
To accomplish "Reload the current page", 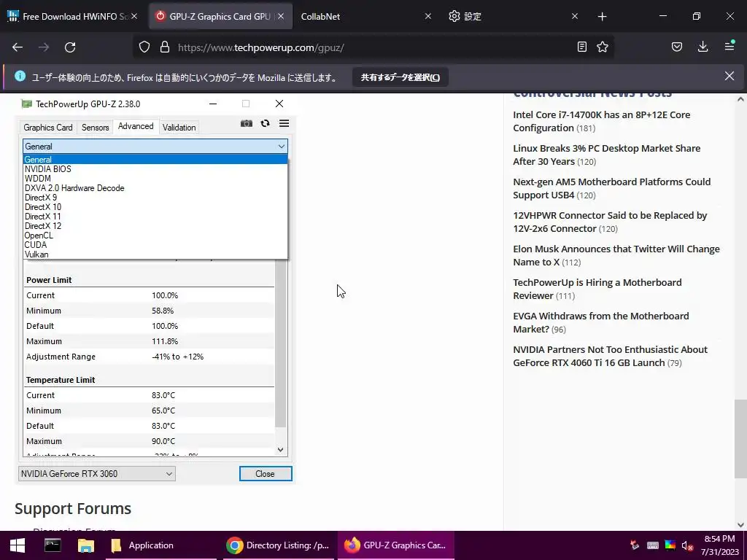I will coord(70,47).
